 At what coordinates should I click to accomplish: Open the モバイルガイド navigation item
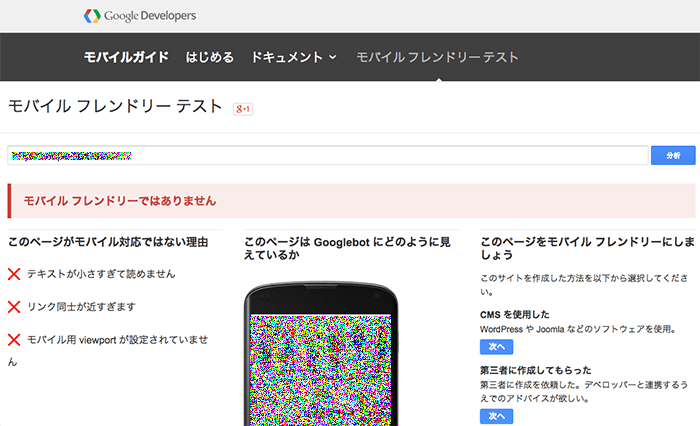point(126,57)
